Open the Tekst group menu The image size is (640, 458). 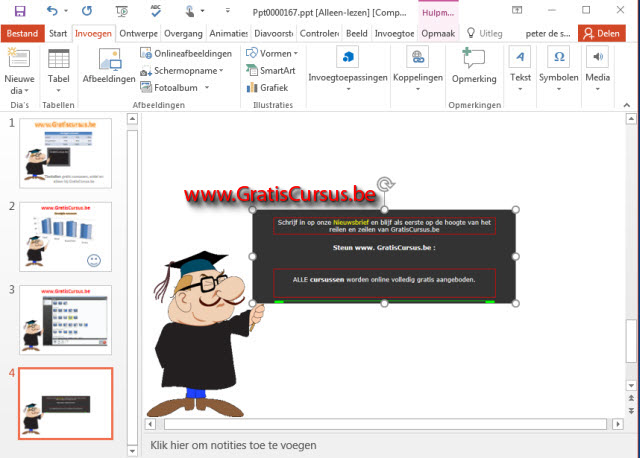520,69
